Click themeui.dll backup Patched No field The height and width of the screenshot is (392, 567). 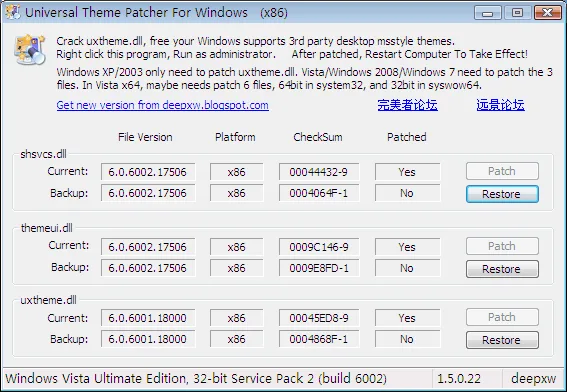[x=408, y=268]
